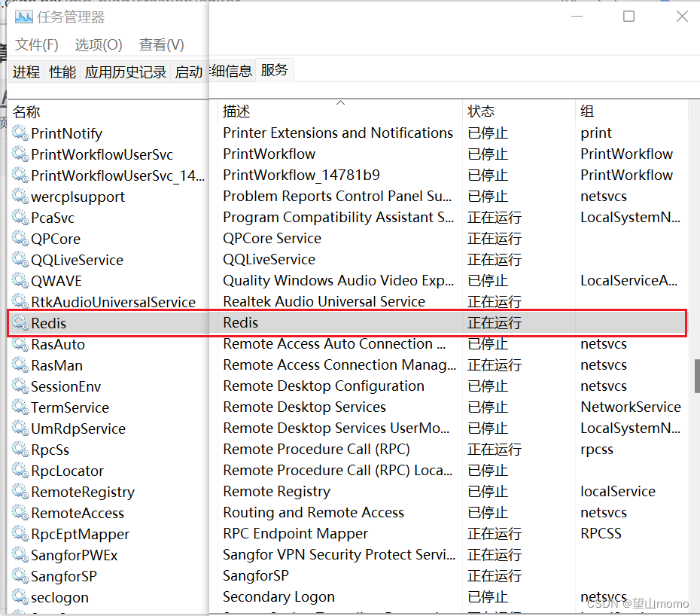Click localService group of RemoteRegistry
Viewport: 700px width, 616px height.
pos(618,491)
